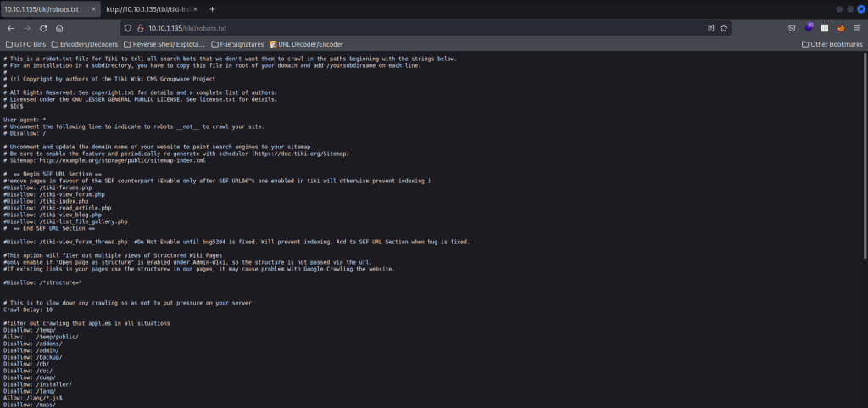Open the File Signatures bookmark folder
868x408 pixels.
(x=232, y=43)
